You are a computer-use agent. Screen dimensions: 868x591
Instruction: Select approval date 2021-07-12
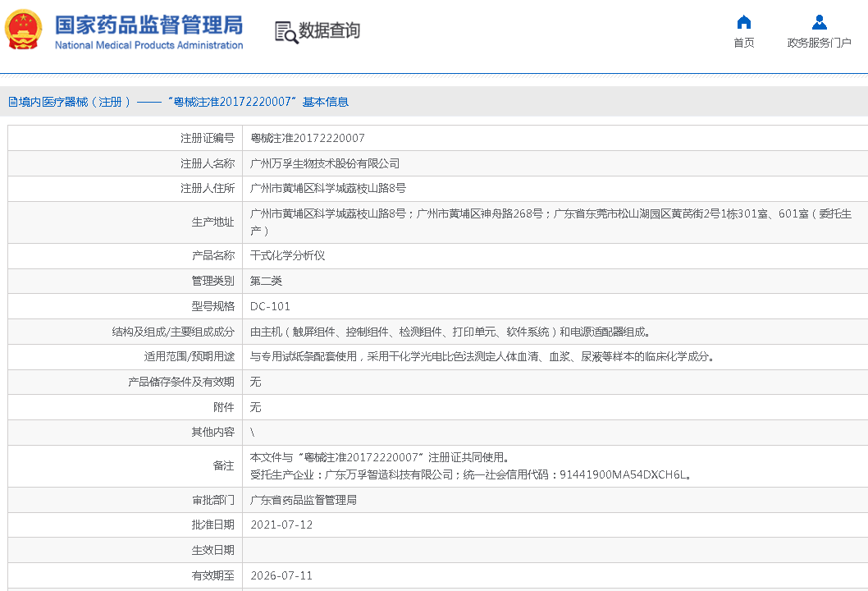point(281,525)
